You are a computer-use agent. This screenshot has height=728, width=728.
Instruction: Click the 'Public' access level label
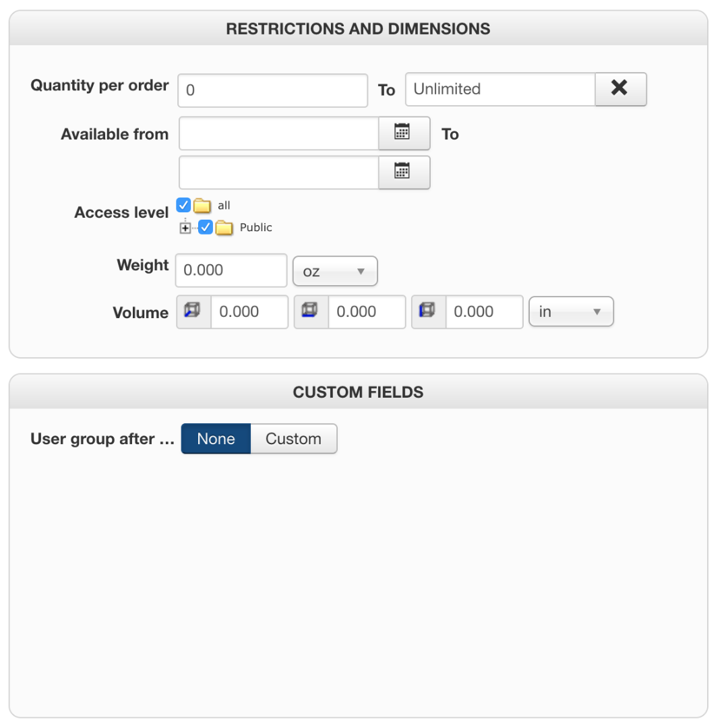point(256,228)
